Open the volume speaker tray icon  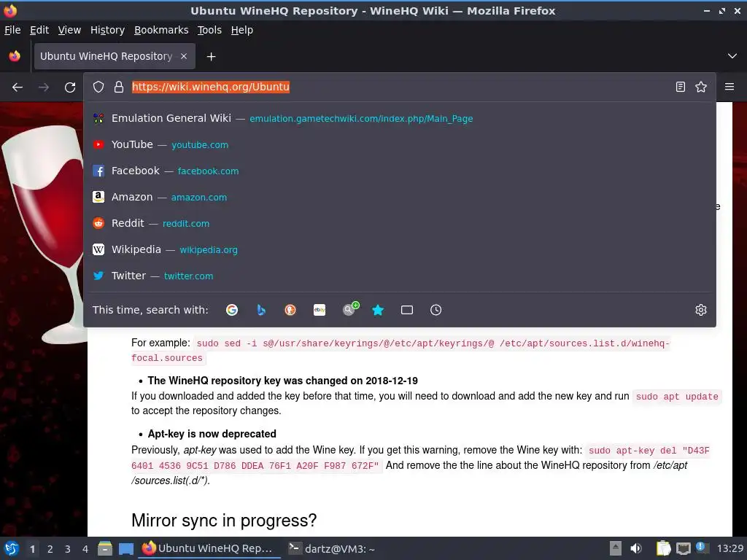click(636, 548)
